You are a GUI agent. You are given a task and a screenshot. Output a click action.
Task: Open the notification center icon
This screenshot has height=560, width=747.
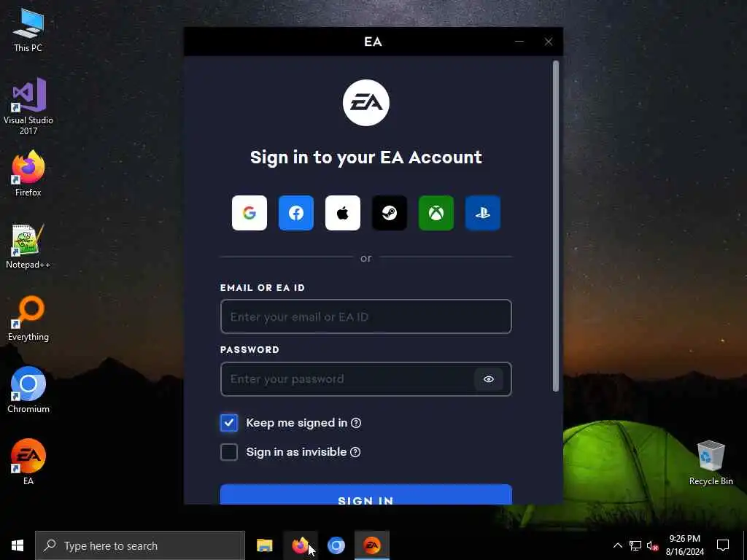point(723,545)
